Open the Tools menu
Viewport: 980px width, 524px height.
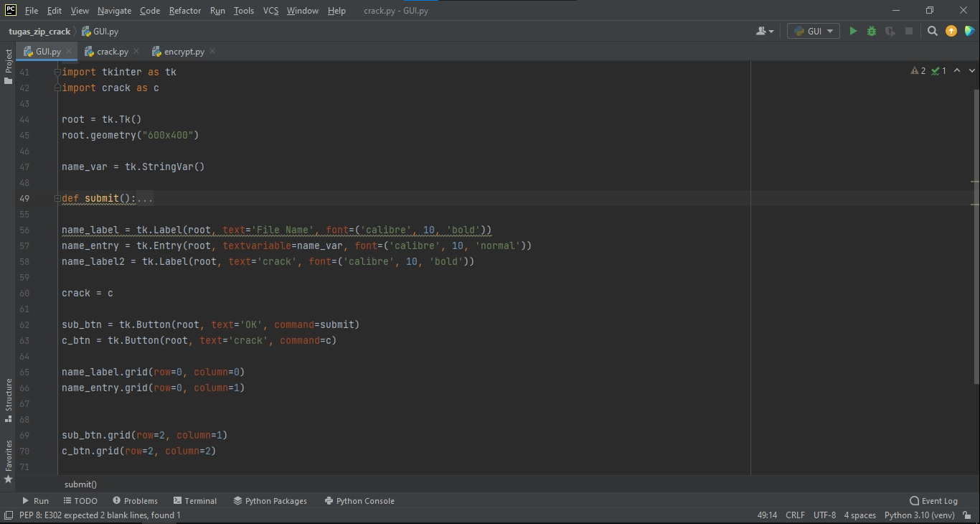(x=244, y=11)
